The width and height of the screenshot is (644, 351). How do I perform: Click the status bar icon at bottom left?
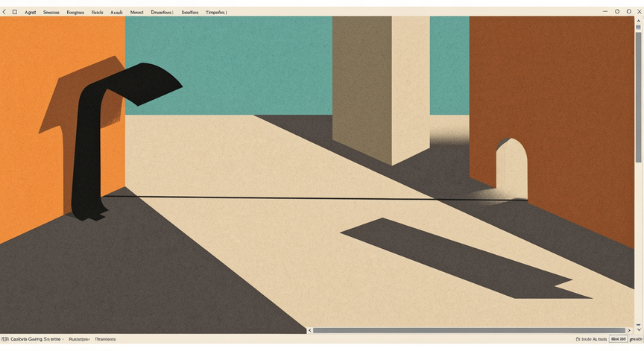tap(4, 339)
